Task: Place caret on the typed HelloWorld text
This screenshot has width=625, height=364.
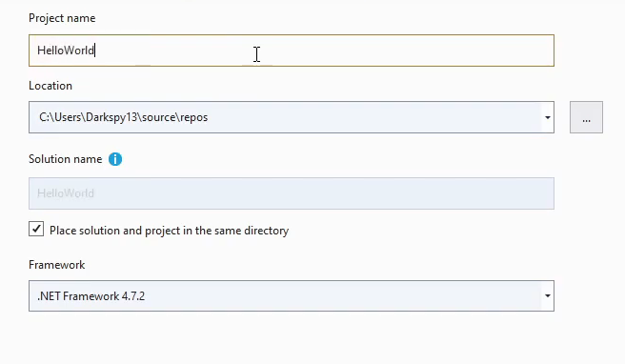Action: click(x=66, y=51)
